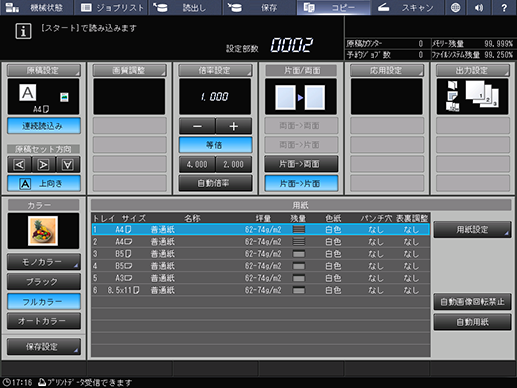Screen dimensions: 517x388
Task: Expand 用紙設定 paper settings
Action: 472,230
